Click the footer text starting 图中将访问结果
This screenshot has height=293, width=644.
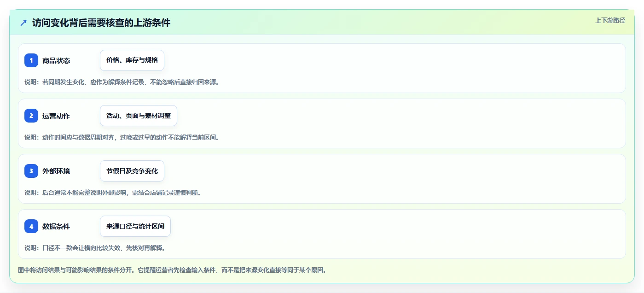(172, 270)
